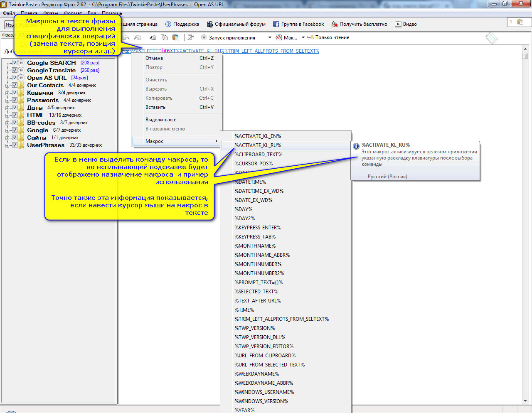Image resolution: width=532 pixels, height=413 pixels.
Task: Click the Мак... macro toolbar icon
Action: (279, 37)
